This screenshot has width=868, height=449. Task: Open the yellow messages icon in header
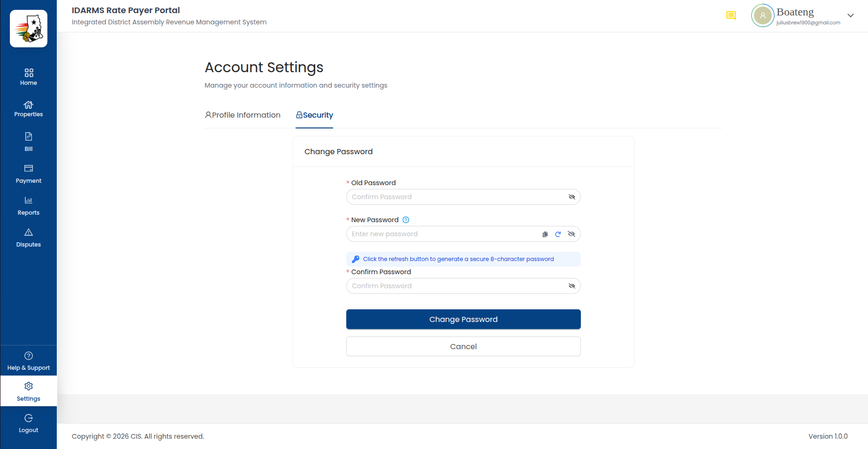pyautogui.click(x=731, y=15)
